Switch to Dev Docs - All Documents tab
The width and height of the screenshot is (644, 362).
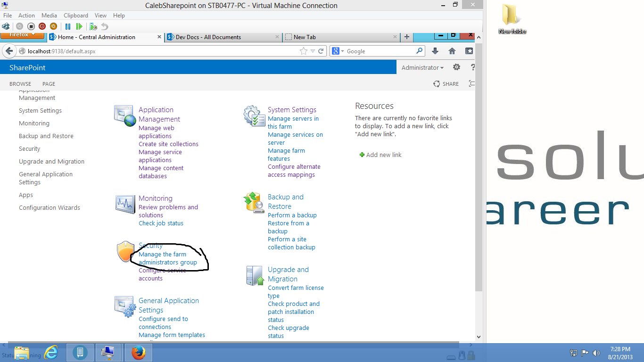[x=223, y=37]
